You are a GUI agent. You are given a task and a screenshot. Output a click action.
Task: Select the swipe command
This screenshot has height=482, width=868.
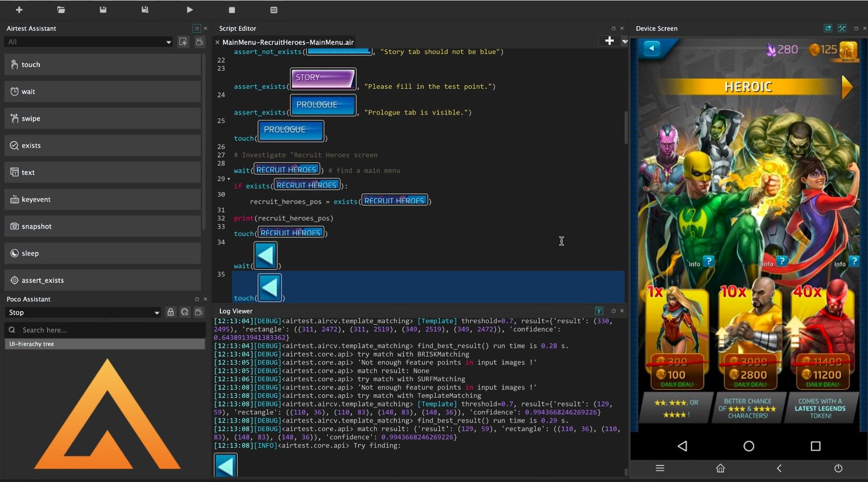102,118
